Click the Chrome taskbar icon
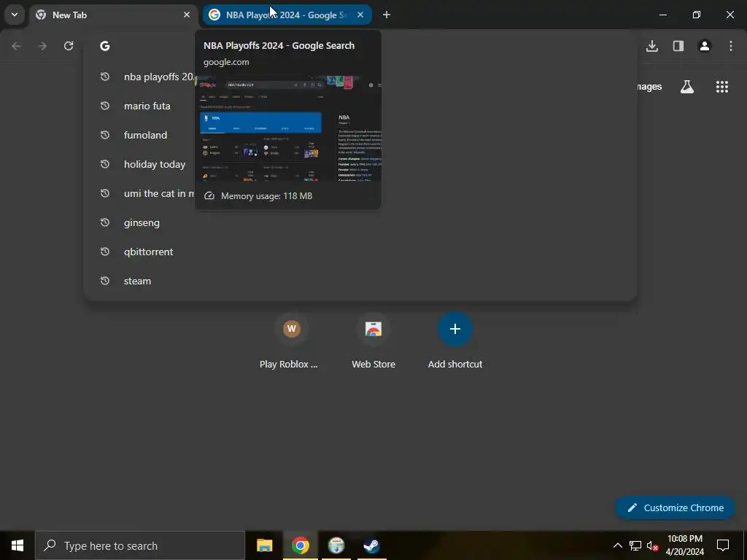Image resolution: width=747 pixels, height=560 pixels. (300, 545)
